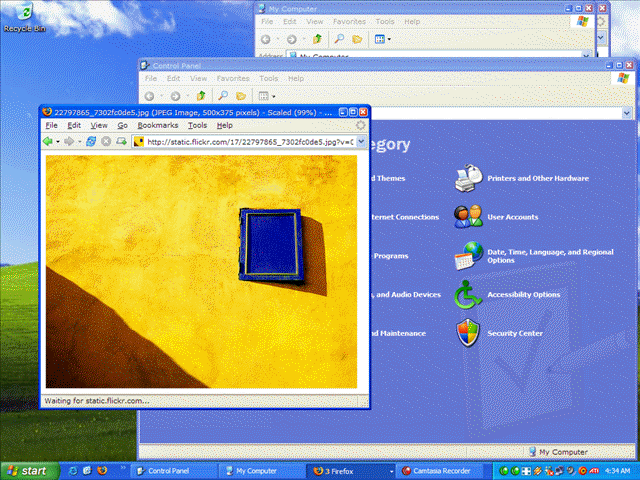Click Firefox green Back arrow
Viewport: 640px width, 480px height.
click(x=48, y=142)
